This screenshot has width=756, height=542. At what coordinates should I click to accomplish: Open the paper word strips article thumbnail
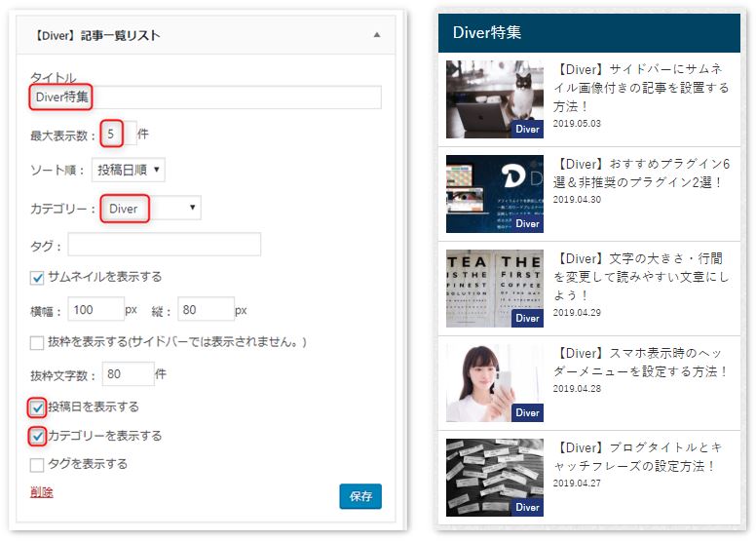click(495, 478)
